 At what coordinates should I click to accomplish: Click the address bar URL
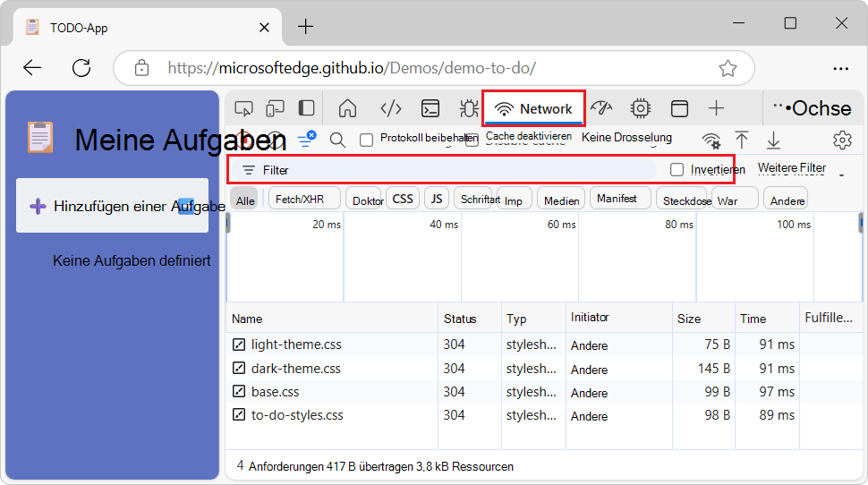pyautogui.click(x=352, y=68)
